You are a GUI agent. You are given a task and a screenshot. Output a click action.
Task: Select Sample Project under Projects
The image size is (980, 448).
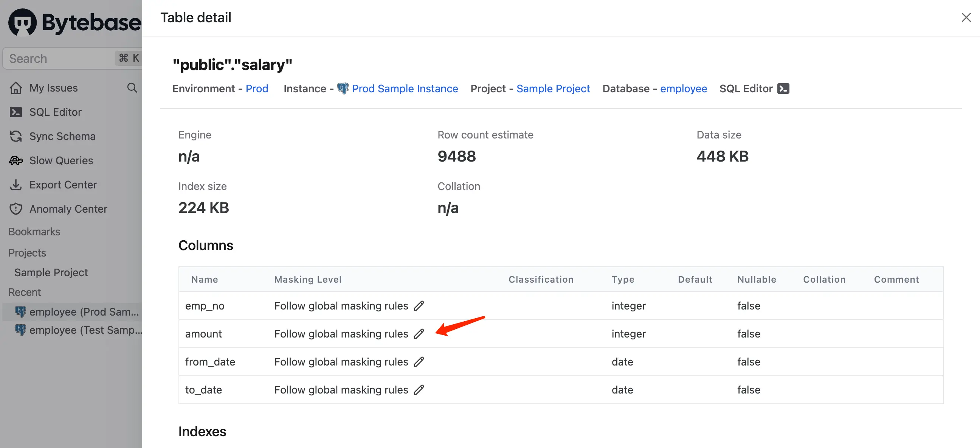click(x=51, y=272)
